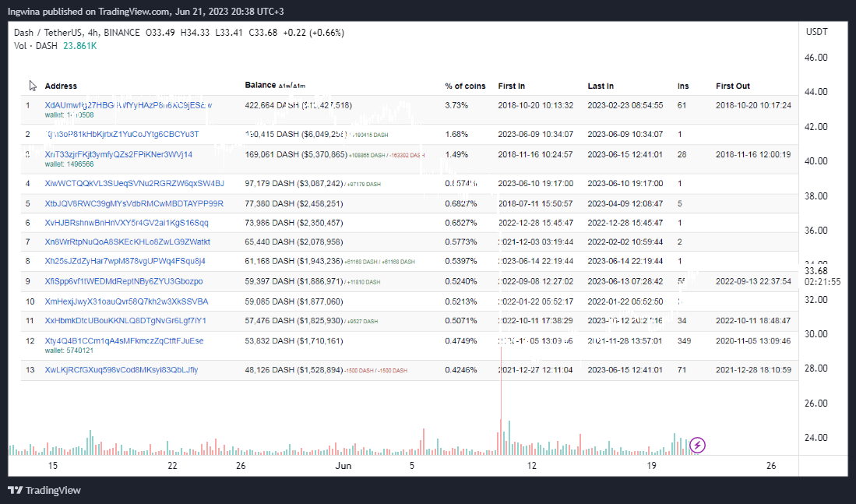Click last-in date 2023-02-23 08:54:55
856x504 pixels.
pyautogui.click(x=625, y=105)
